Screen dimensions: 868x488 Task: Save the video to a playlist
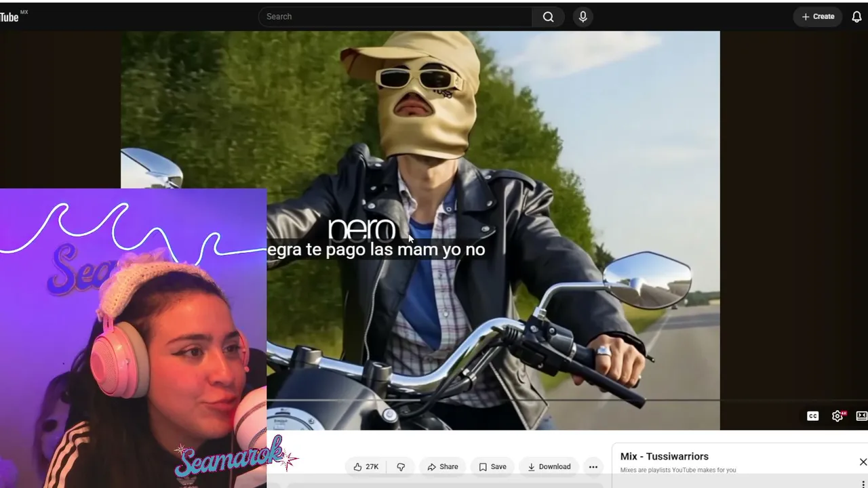tap(492, 467)
